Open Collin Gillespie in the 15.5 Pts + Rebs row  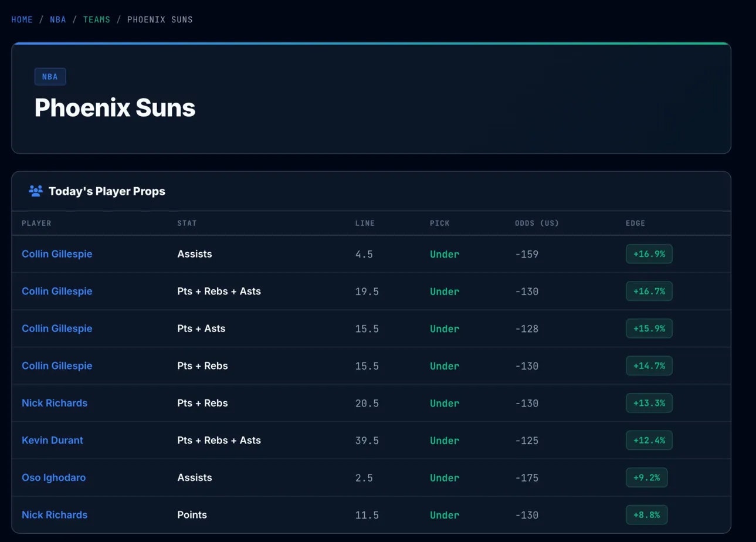(x=57, y=365)
